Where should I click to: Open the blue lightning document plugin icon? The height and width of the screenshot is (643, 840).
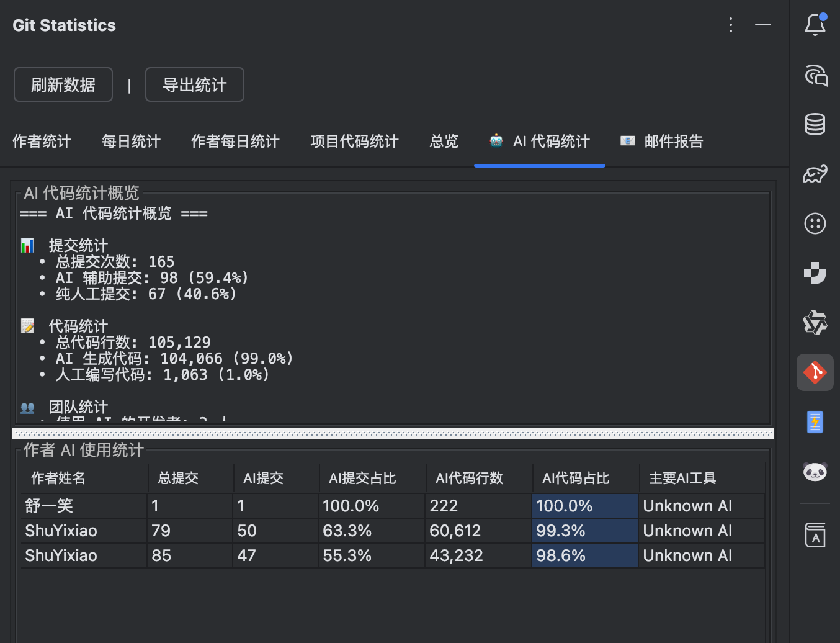point(815,421)
